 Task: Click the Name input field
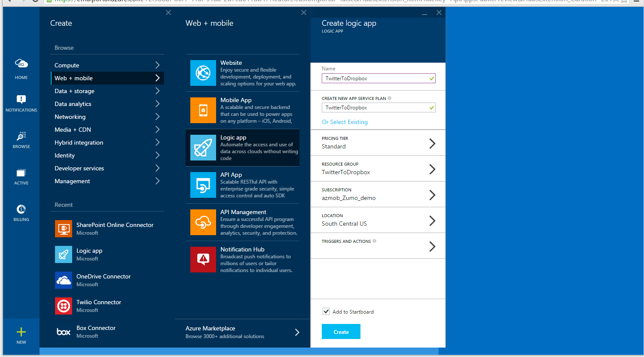[378, 78]
